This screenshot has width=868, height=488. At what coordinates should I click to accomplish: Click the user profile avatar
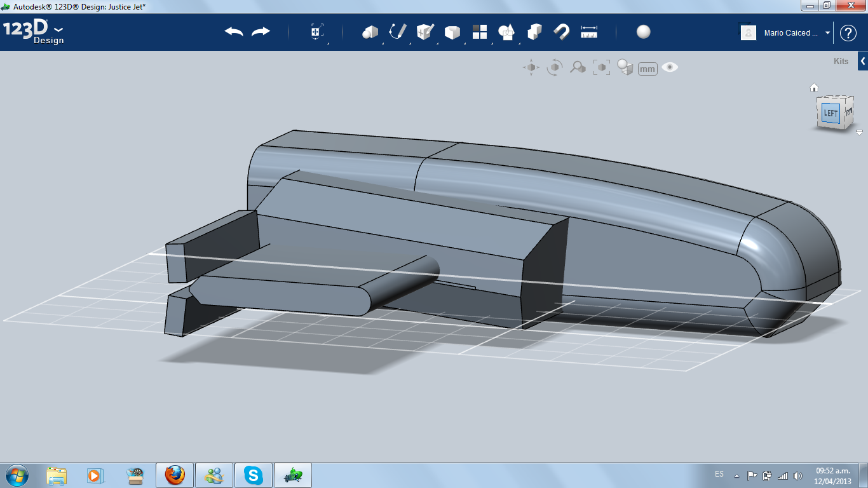tap(749, 32)
